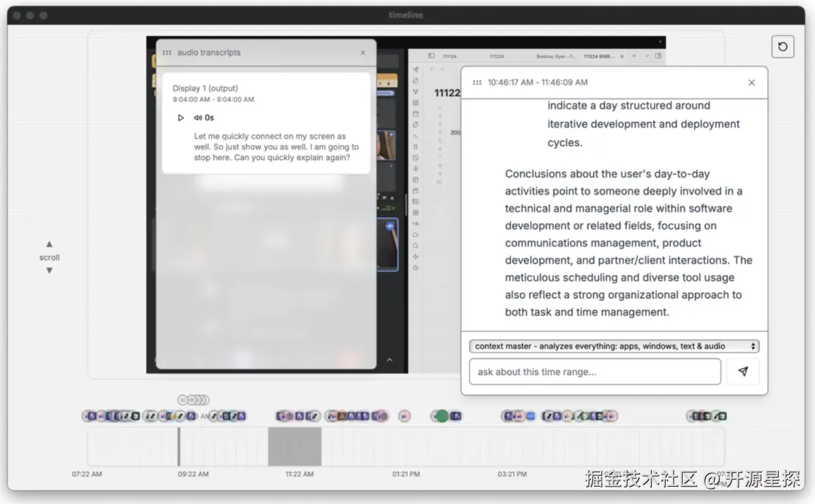This screenshot has width=815, height=504.
Task: Click the paper plane sidebar icon in recorded frame
Action: [x=415, y=69]
